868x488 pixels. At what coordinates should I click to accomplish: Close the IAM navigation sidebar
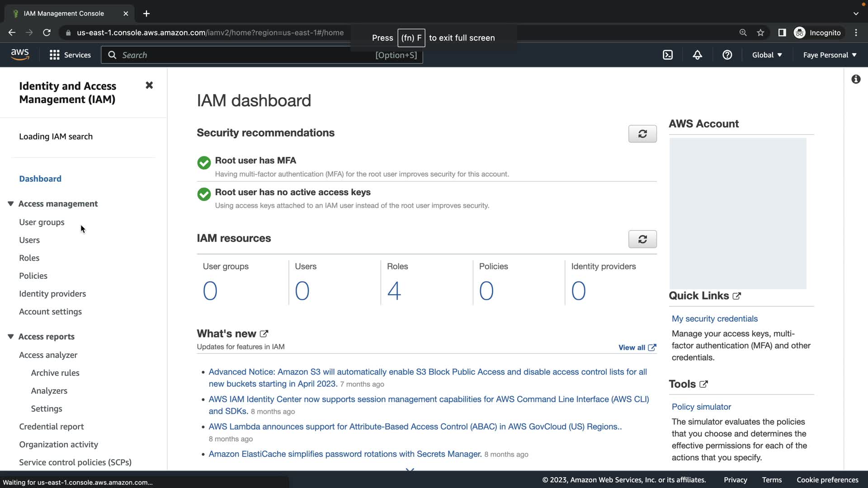(x=149, y=85)
